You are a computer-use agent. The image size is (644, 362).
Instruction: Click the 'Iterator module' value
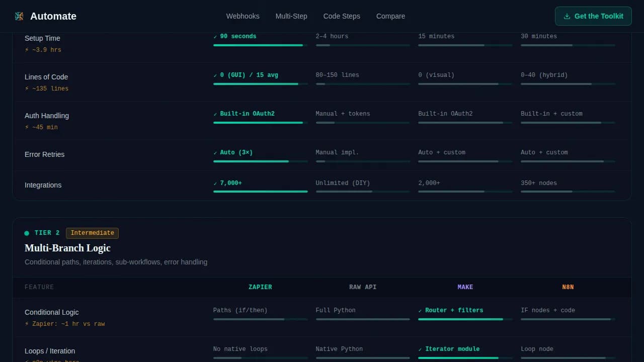pyautogui.click(x=452, y=349)
